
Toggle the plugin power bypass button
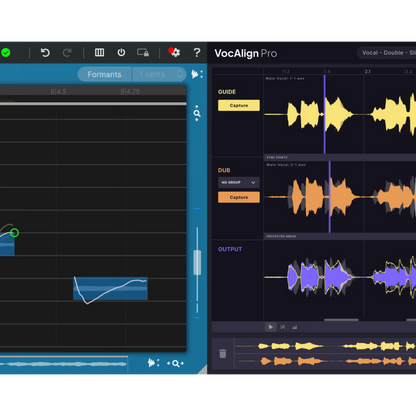(121, 52)
